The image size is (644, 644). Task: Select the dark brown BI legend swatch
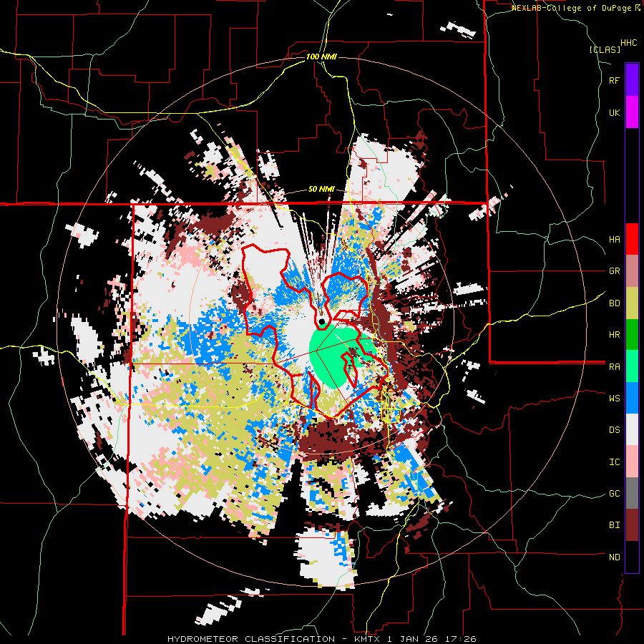point(632,525)
